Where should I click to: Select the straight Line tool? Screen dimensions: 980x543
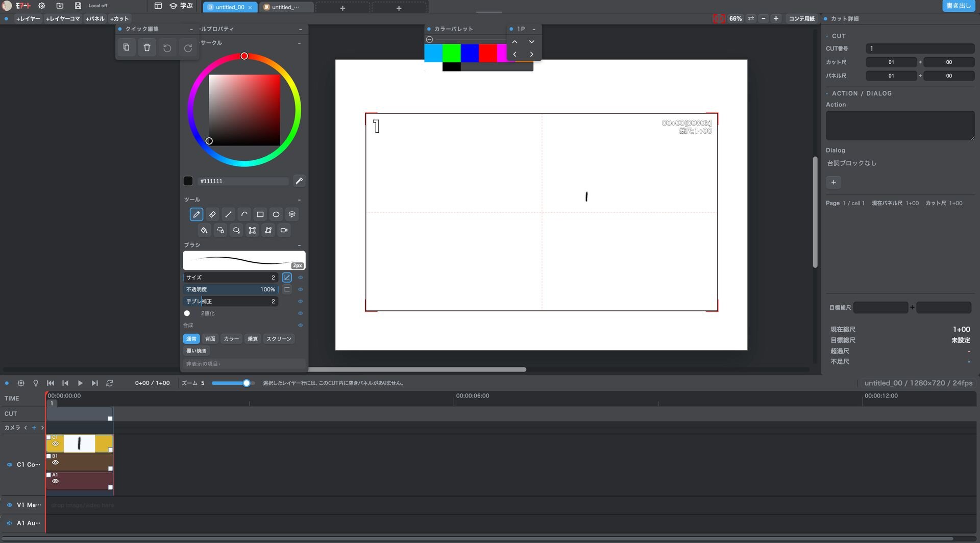[x=228, y=214]
